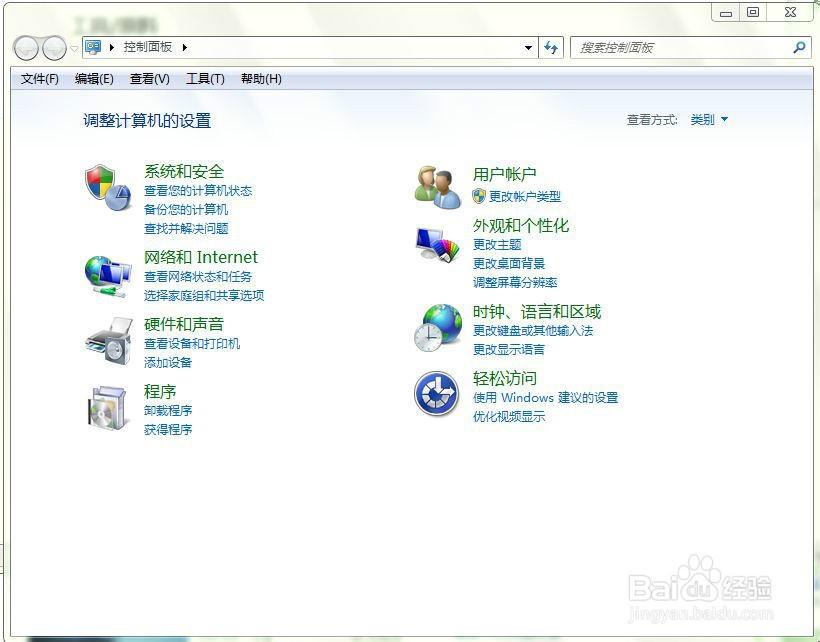Open 卸载程序 link
This screenshot has width=820, height=642.
tap(168, 410)
